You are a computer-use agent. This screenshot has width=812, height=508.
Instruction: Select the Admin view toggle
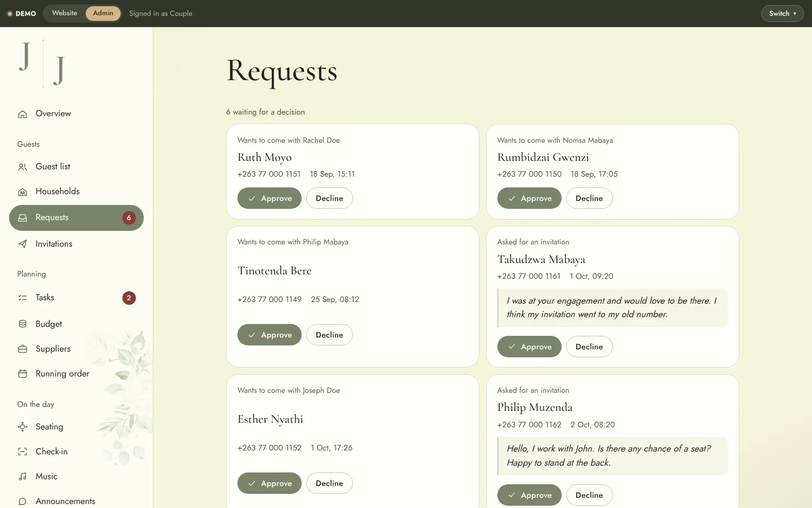tap(103, 14)
